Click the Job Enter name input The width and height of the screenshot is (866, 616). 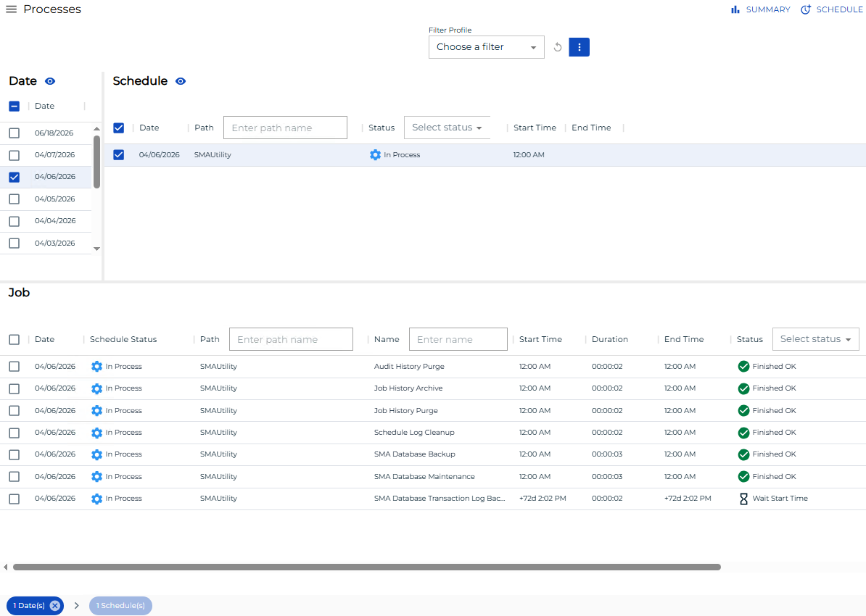pyautogui.click(x=458, y=339)
